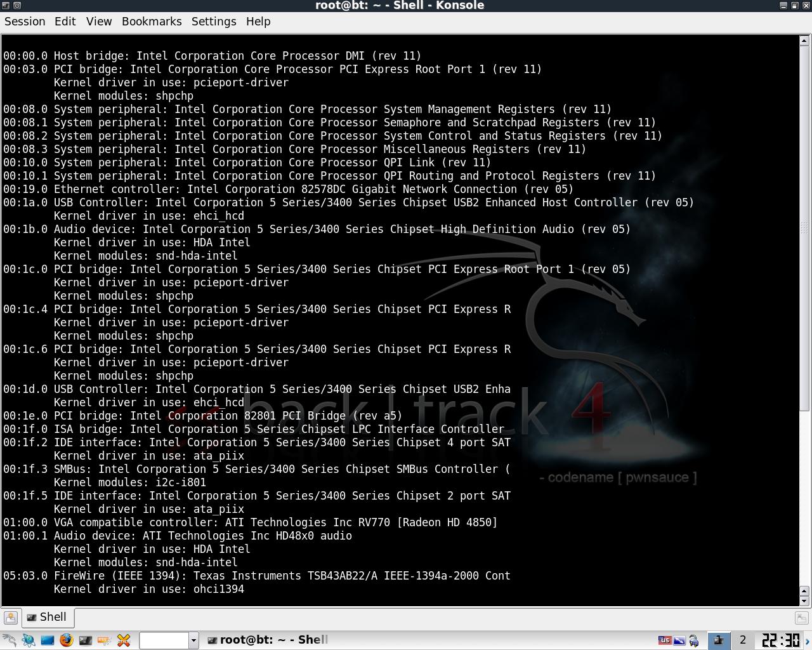
Task: Click the terminal scrollbar down arrow
Action: (x=804, y=600)
